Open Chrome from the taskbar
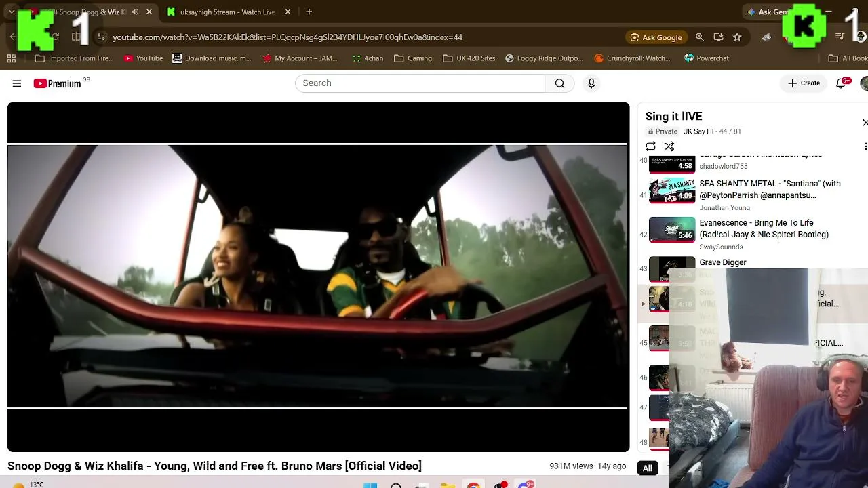 [x=473, y=485]
